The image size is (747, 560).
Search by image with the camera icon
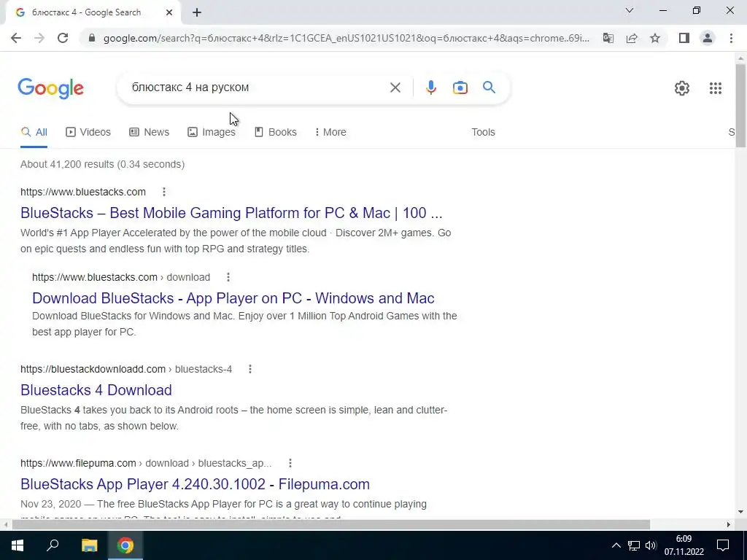[460, 87]
